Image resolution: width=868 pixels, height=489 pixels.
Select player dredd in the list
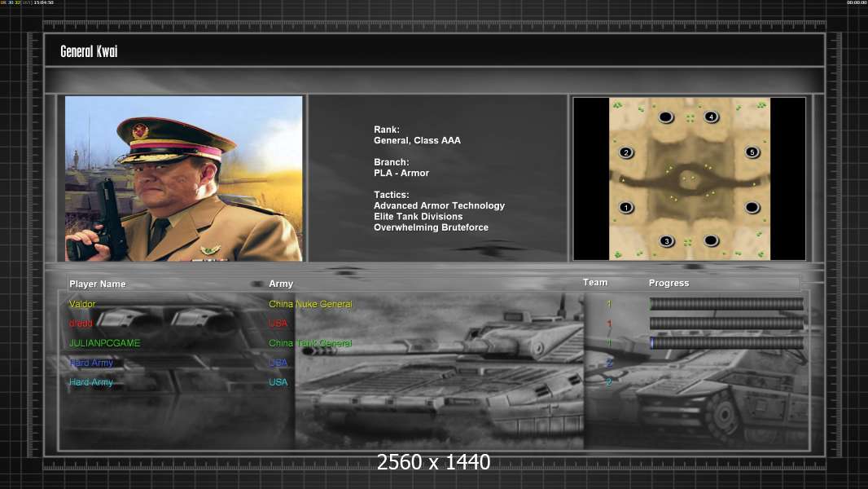point(81,324)
